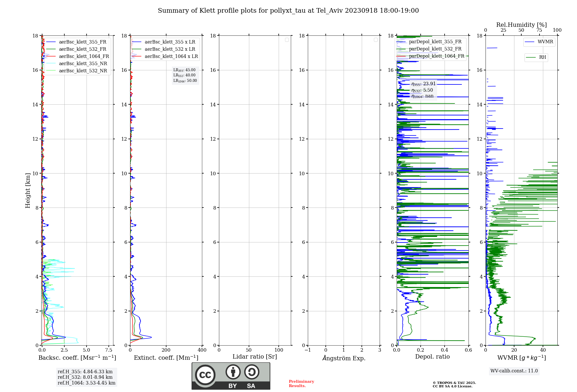This screenshot has width=577, height=392.
Task: Click ref.H_532: 8.01-8.94 km text
Action: coord(85,377)
